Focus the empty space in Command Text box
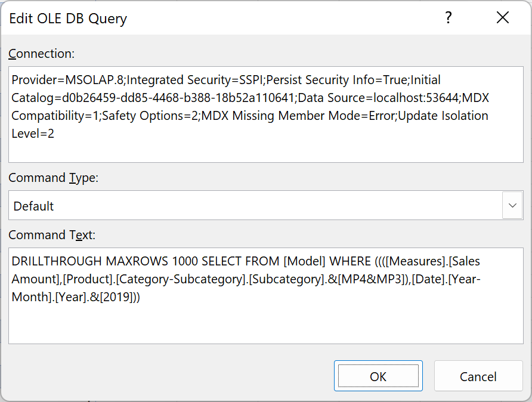The height and width of the screenshot is (402, 532). pyautogui.click(x=265, y=324)
